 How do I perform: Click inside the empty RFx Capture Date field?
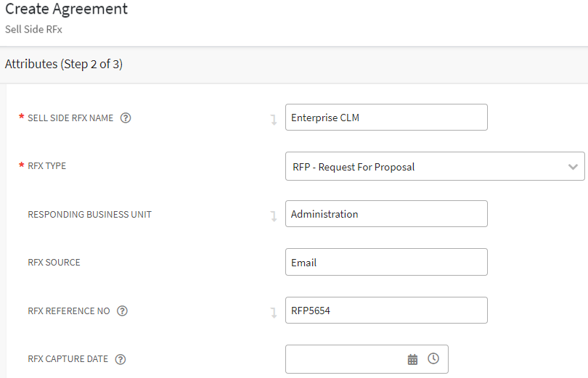345,359
